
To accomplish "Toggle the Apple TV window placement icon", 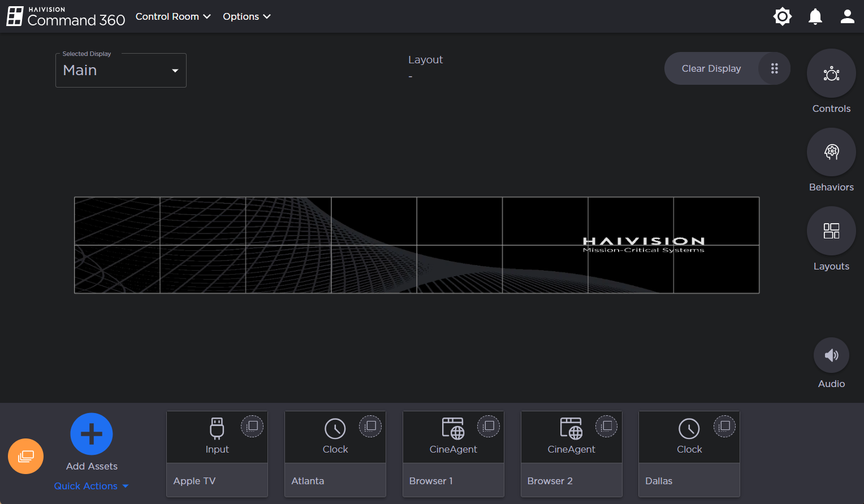I will 252,426.
